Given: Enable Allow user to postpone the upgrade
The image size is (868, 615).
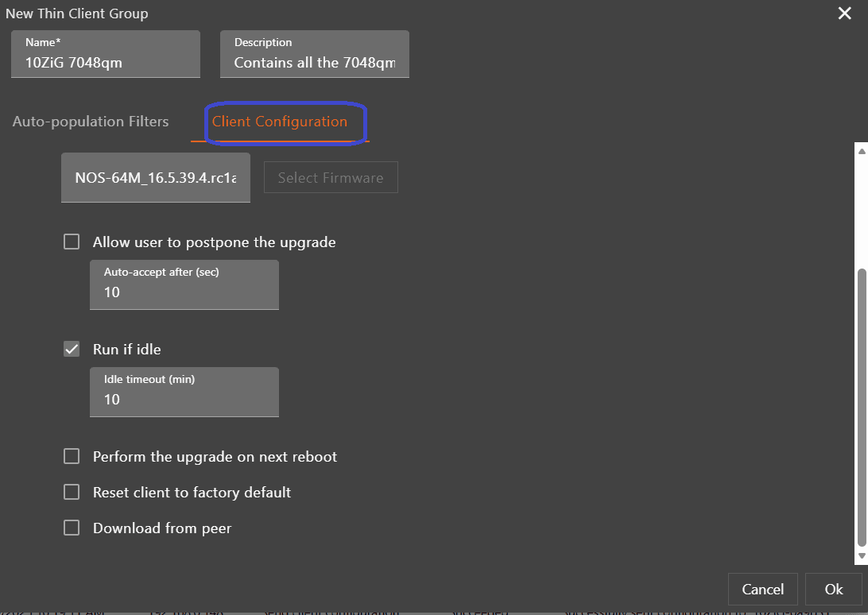Looking at the screenshot, I should coord(72,242).
